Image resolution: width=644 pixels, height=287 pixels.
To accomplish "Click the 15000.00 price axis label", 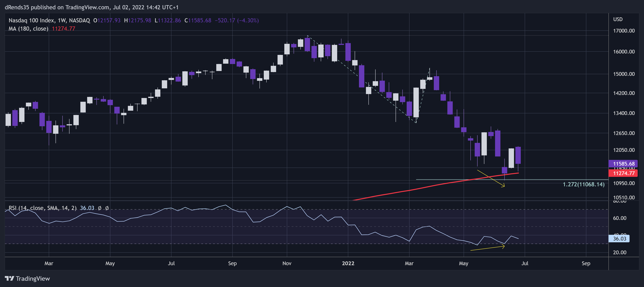I will point(624,74).
